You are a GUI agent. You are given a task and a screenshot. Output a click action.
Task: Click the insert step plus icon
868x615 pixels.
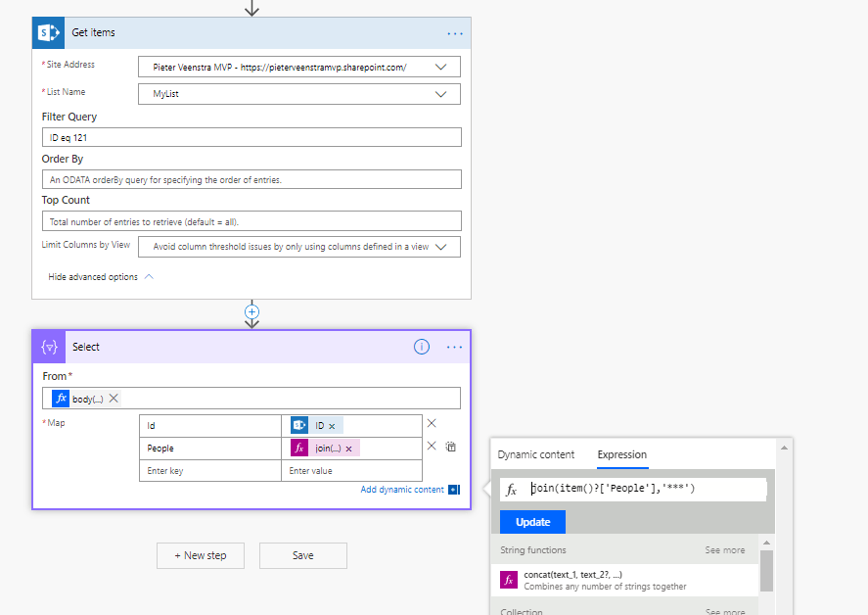(x=251, y=312)
